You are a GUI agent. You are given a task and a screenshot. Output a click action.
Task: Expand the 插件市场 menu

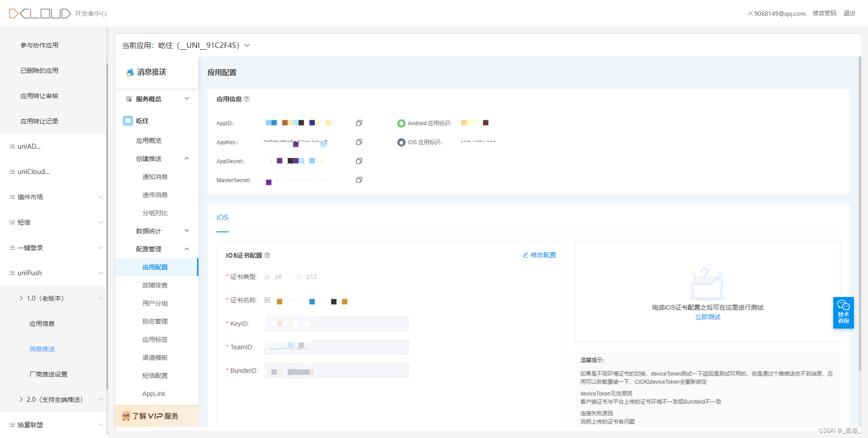pos(101,197)
